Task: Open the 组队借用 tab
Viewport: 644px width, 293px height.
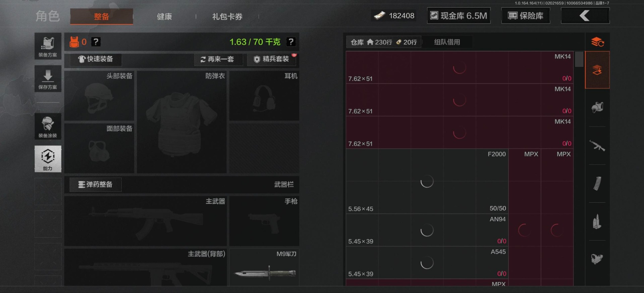Action: 447,42
